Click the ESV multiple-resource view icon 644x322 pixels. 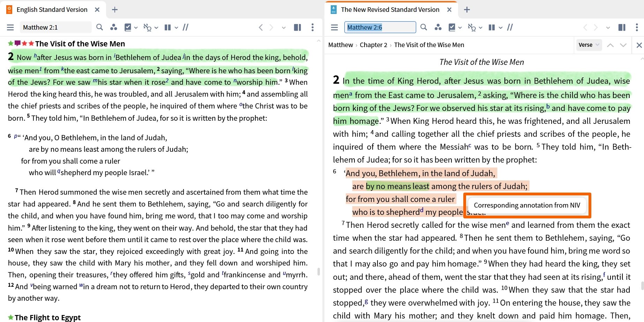click(x=298, y=27)
